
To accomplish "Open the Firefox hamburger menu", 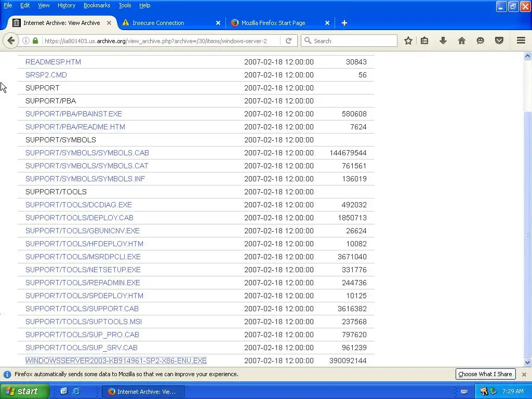I will coord(521,41).
